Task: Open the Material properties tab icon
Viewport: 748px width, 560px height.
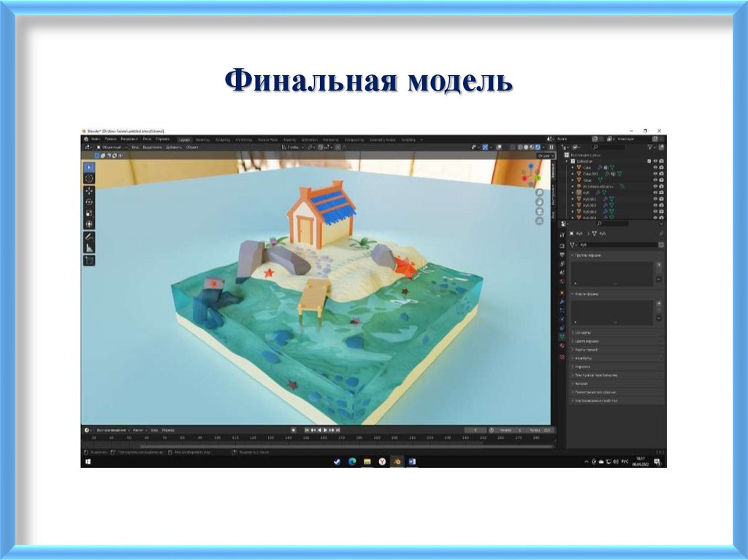Action: 562,345
